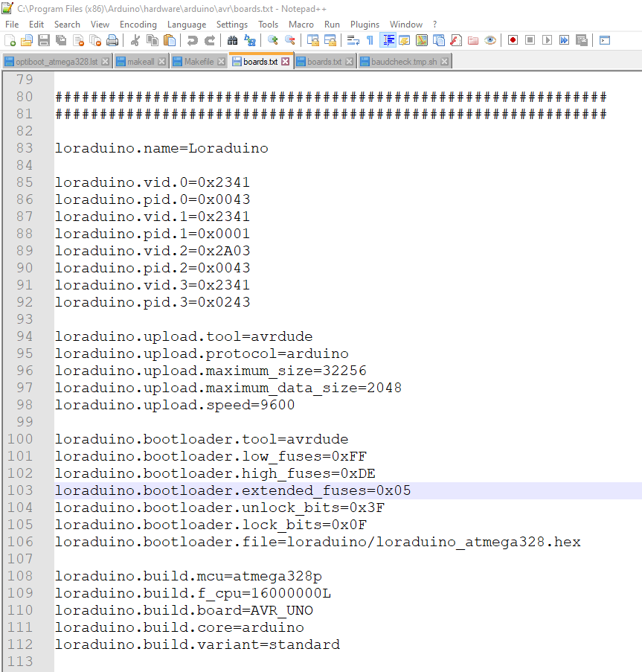Toggle Folder as Workspace panel icon

pos(473,41)
